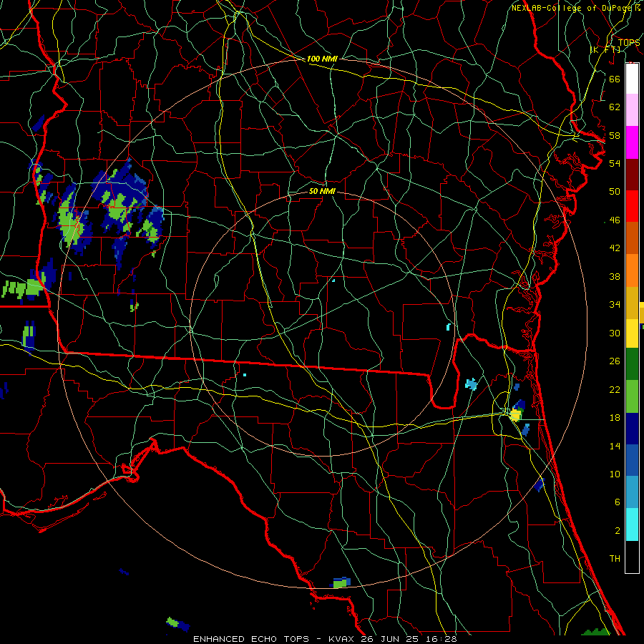Click the "14" value on the legend
Screen dimensions: 644x644
click(x=615, y=446)
